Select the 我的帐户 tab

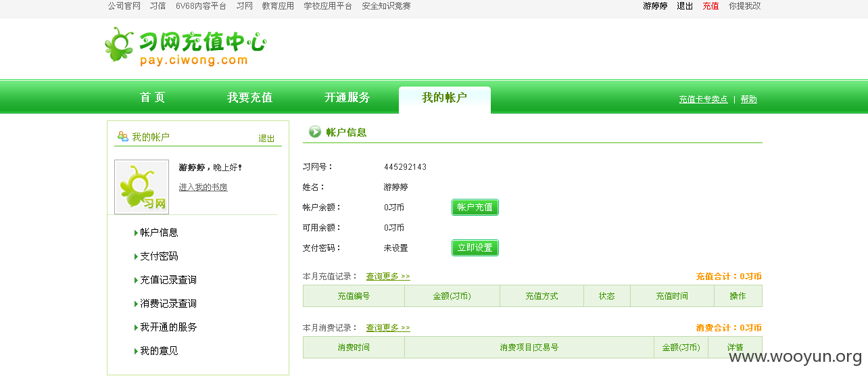click(x=445, y=99)
